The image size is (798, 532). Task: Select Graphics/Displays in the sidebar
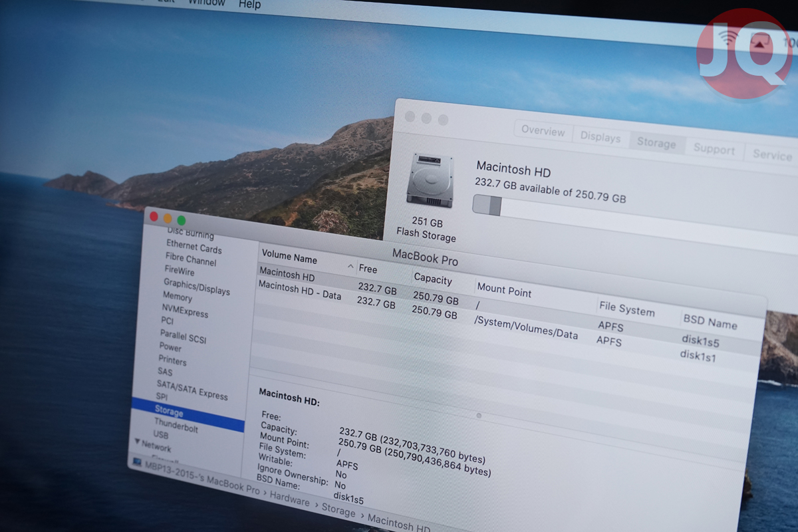pyautogui.click(x=196, y=287)
